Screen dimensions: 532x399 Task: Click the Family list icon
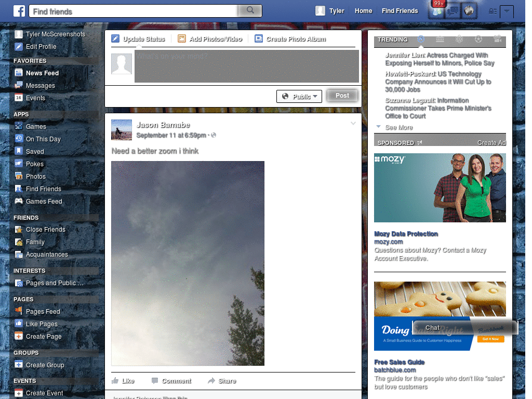[x=19, y=242]
